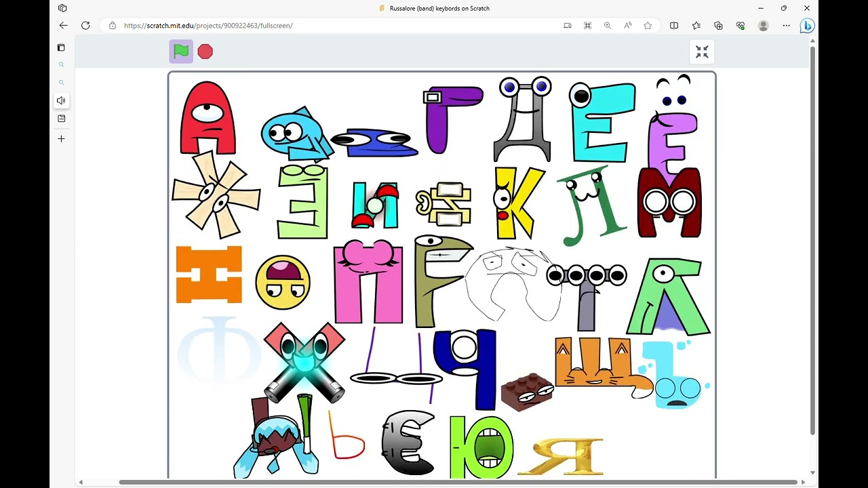Start the project with the green flag
Image resolution: width=868 pixels, height=488 pixels.
pos(181,52)
